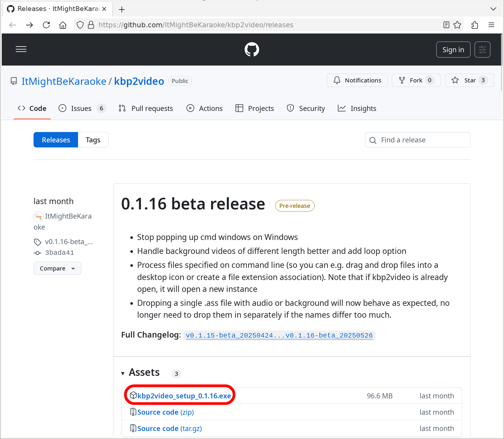Image resolution: width=504 pixels, height=439 pixels.
Task: Focus the Find a release search field
Action: pos(418,140)
